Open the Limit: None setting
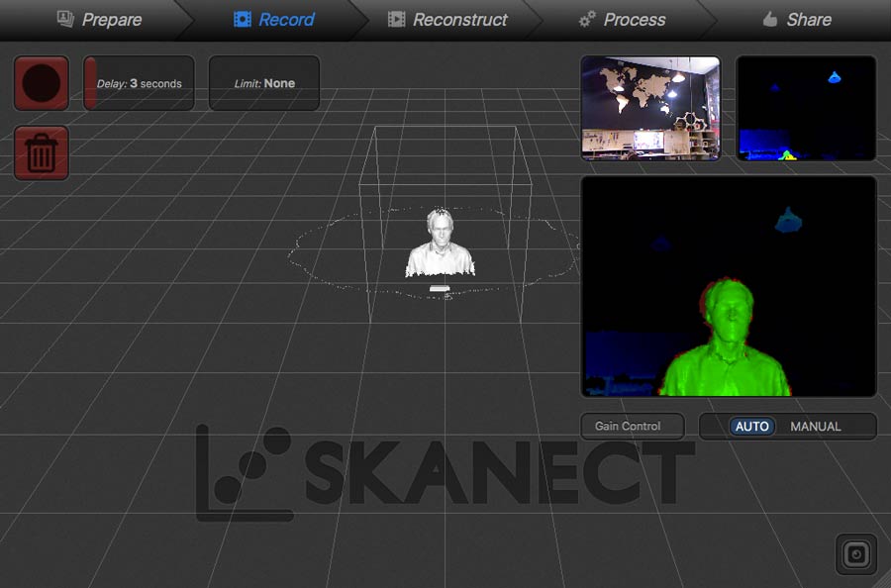 coord(264,84)
